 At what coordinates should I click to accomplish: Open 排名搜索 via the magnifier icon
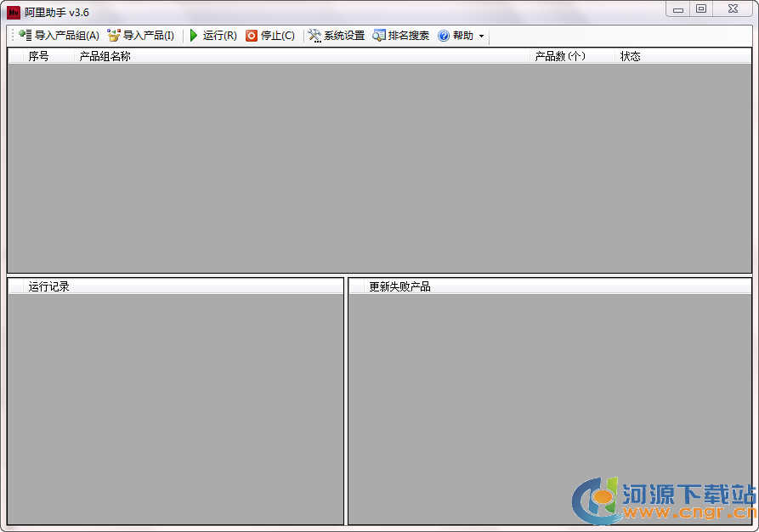pyautogui.click(x=379, y=36)
